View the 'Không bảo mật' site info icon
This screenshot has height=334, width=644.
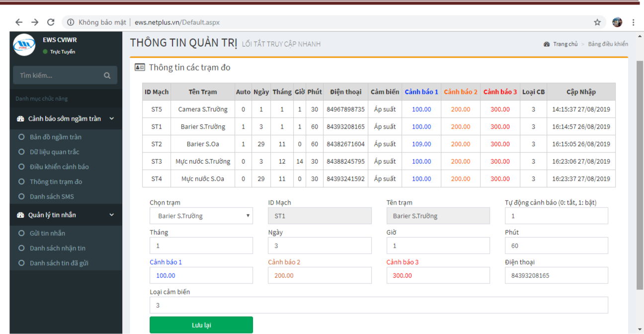point(71,22)
